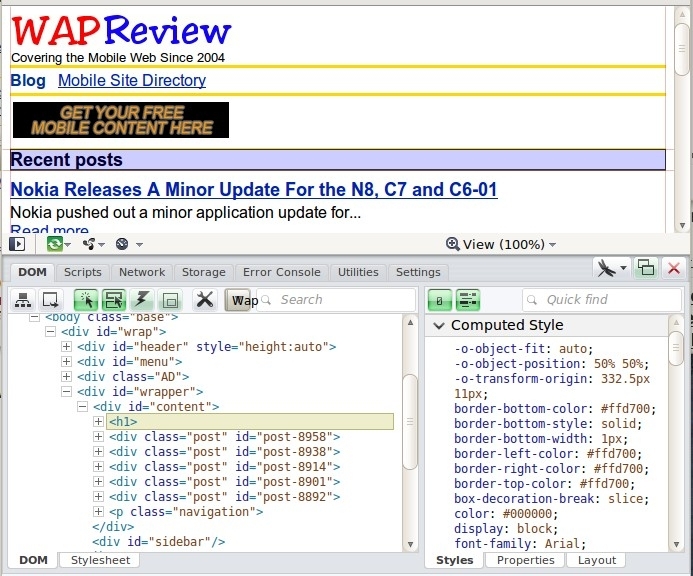Toggle select element by clicking tool
Viewport: 693px width, 576px height.
click(x=86, y=300)
